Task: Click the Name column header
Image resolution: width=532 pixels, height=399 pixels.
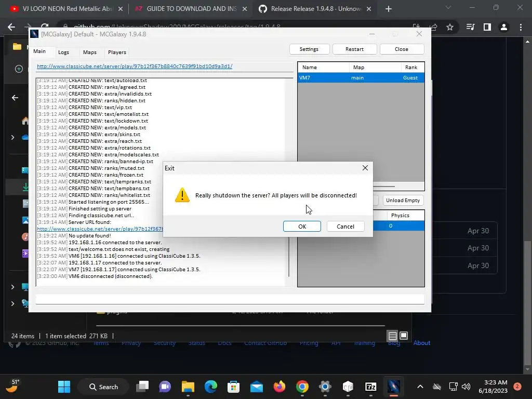Action: pyautogui.click(x=323, y=67)
